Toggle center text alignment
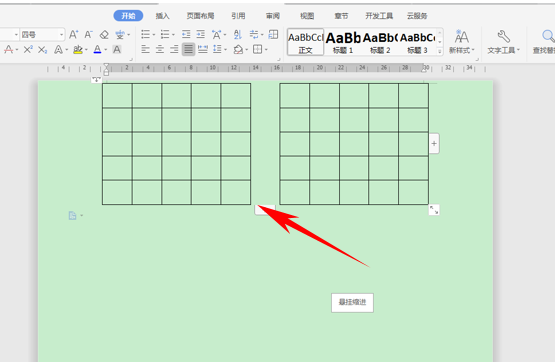The height and width of the screenshot is (362, 555). (x=160, y=49)
